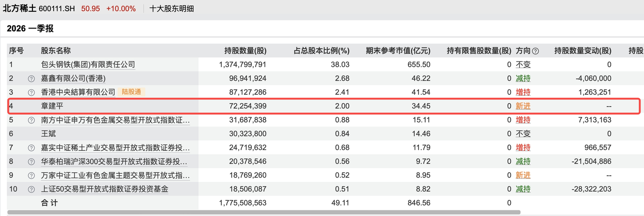Click the question icon next to 华泰柏瑞沪深300

(31, 162)
